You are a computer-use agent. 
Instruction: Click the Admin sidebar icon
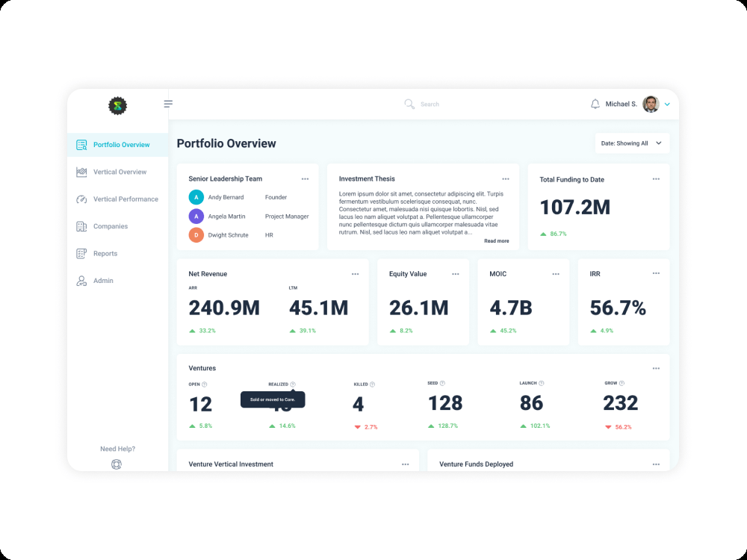click(81, 280)
